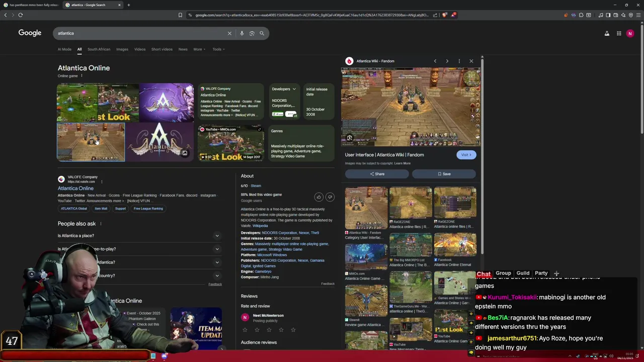Switch to the pantheon mmo browser tab
644x362 pixels.
tap(31, 5)
